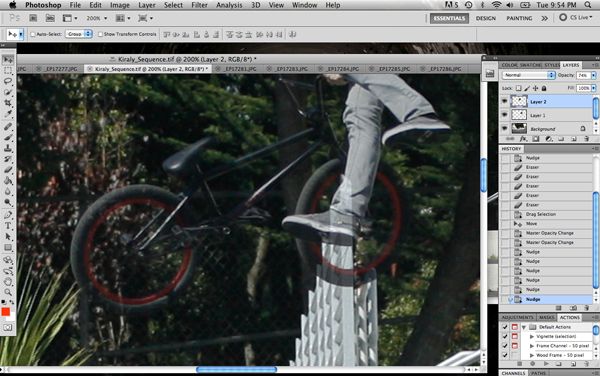Image resolution: width=600 pixels, height=376 pixels.
Task: Select the Rectangular Marquee tool
Action: tap(8, 70)
